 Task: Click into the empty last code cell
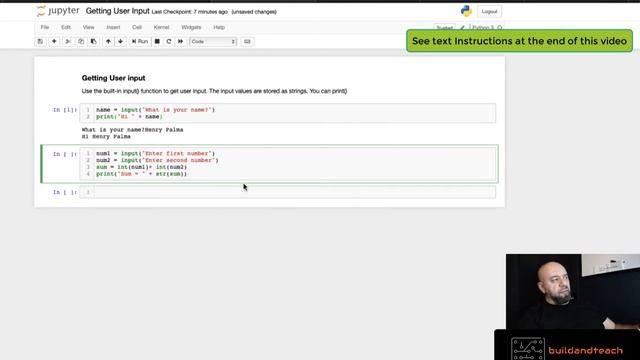point(288,192)
